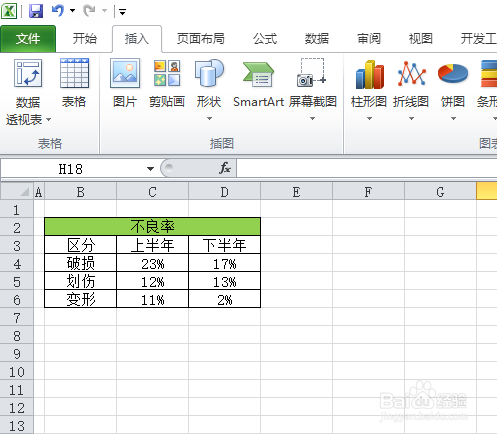Select row 7 header

(17, 318)
